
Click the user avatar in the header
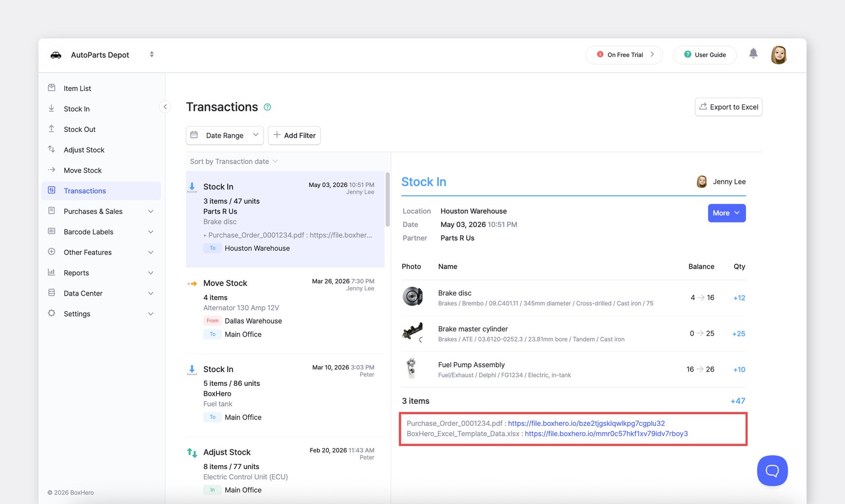pyautogui.click(x=779, y=54)
